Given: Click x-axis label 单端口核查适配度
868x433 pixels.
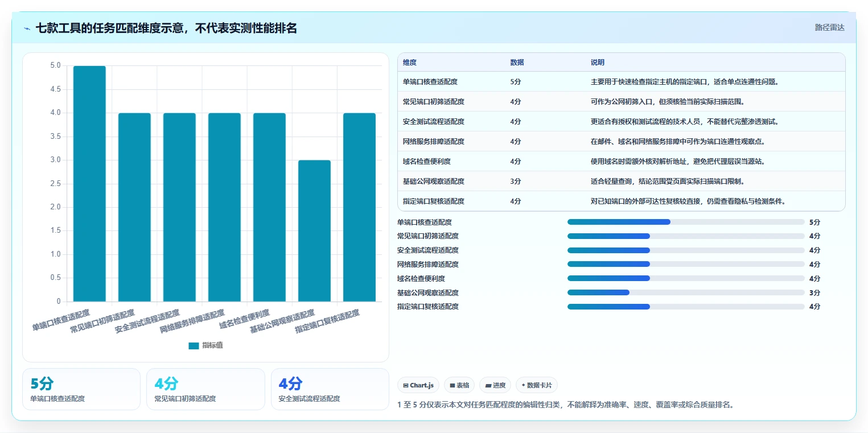Looking at the screenshot, I should (x=61, y=320).
